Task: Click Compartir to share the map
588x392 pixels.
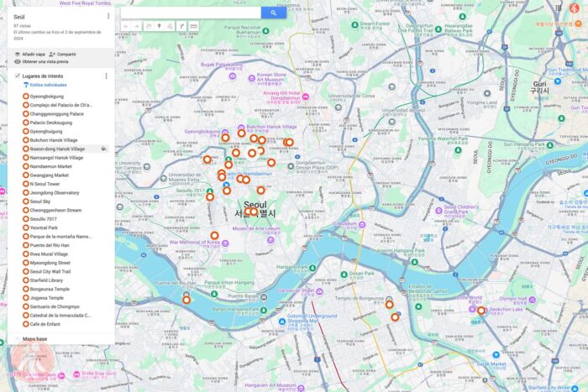Action: (x=63, y=55)
